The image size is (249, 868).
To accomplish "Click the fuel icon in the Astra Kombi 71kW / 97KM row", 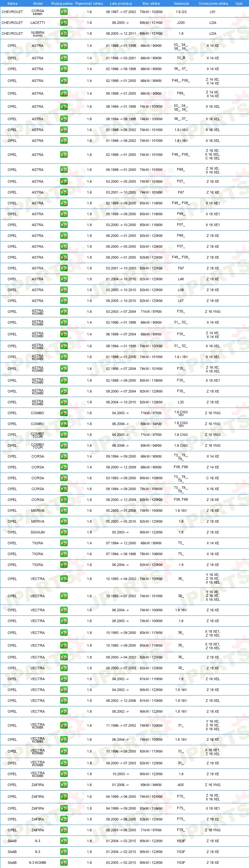I will [x=64, y=312].
